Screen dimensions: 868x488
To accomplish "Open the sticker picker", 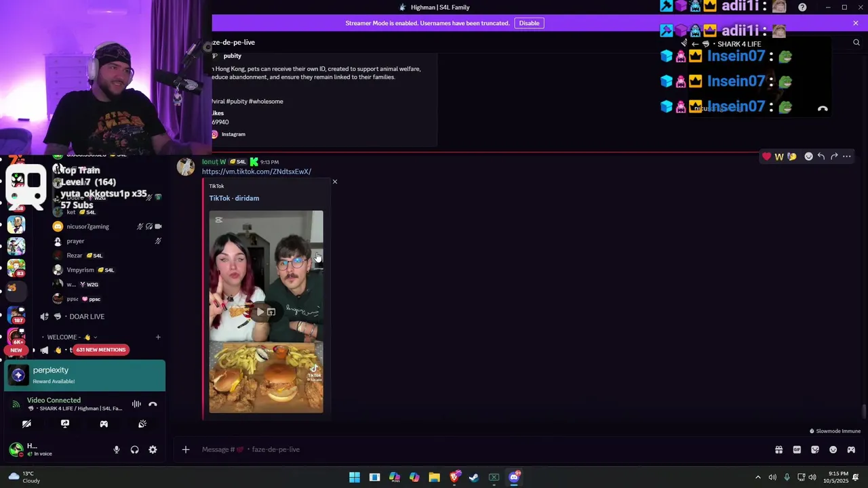I will pos(815,449).
